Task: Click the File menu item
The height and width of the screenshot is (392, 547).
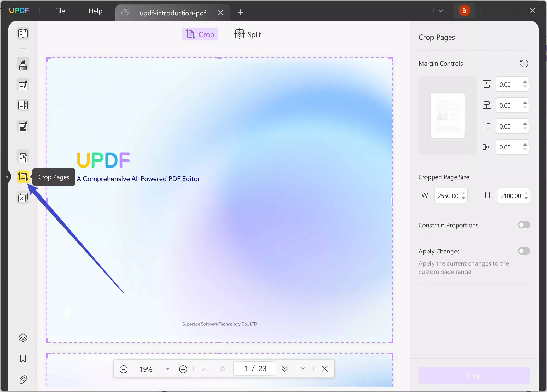Action: click(x=60, y=11)
